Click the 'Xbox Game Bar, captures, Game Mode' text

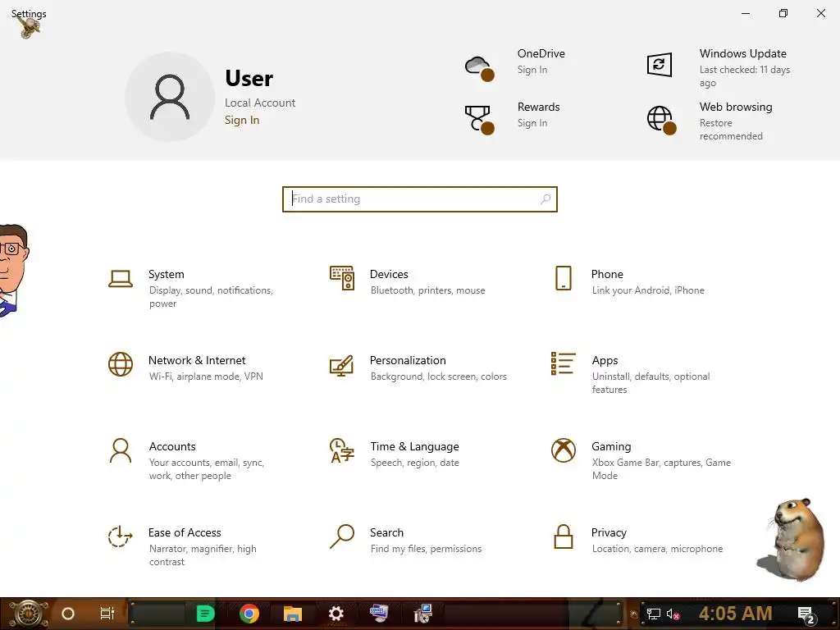pos(661,469)
